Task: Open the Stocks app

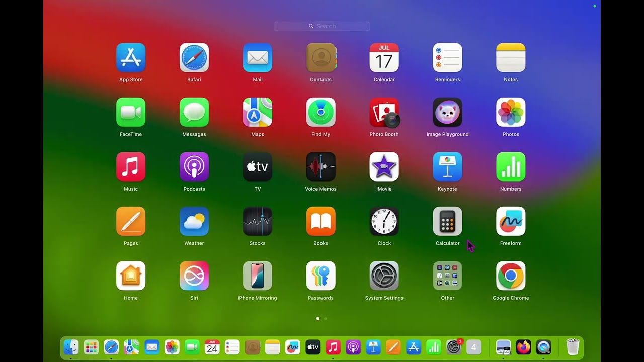Action: point(258,221)
